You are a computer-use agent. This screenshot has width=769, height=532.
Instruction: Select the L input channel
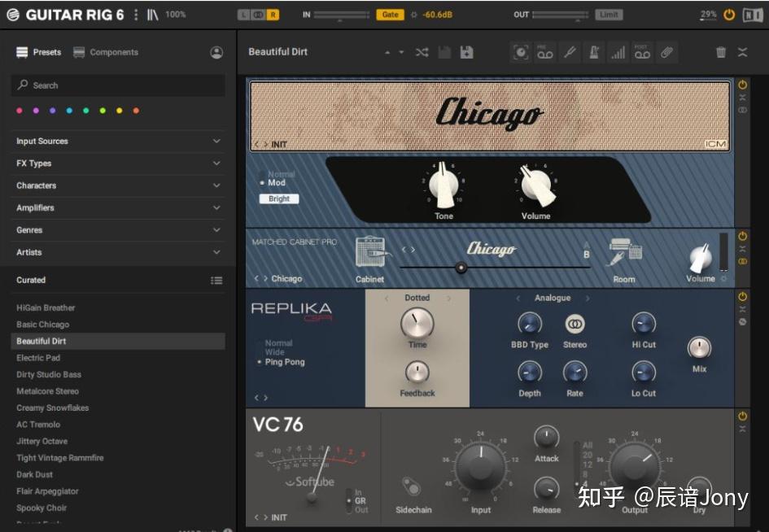pyautogui.click(x=243, y=15)
